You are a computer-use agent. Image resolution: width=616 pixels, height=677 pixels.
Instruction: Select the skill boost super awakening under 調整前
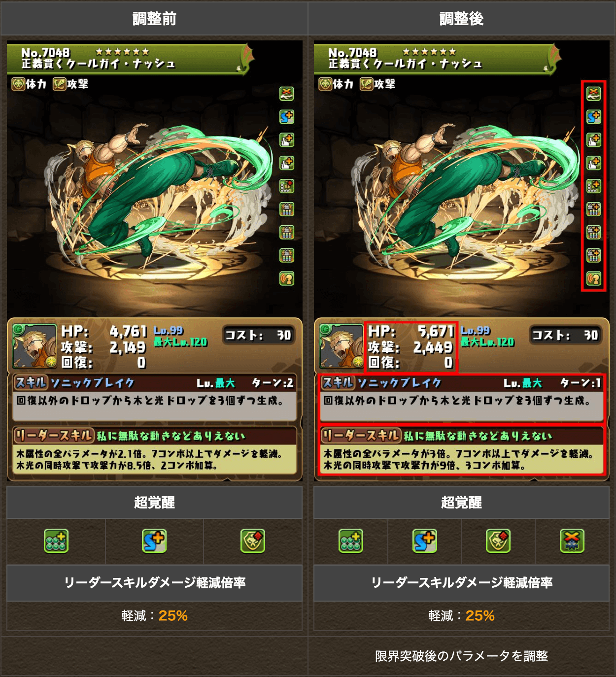(154, 541)
